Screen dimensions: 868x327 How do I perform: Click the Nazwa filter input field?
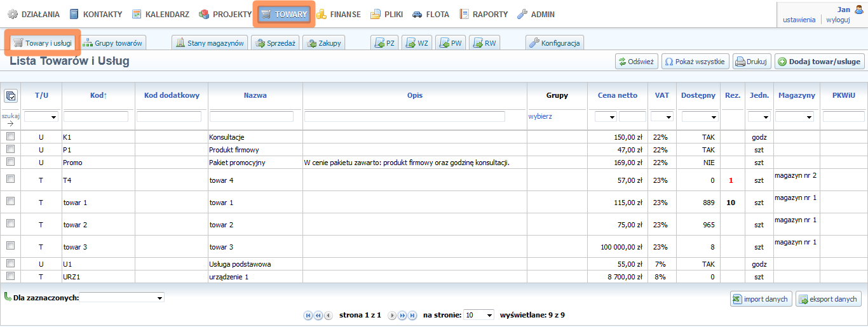pos(252,117)
